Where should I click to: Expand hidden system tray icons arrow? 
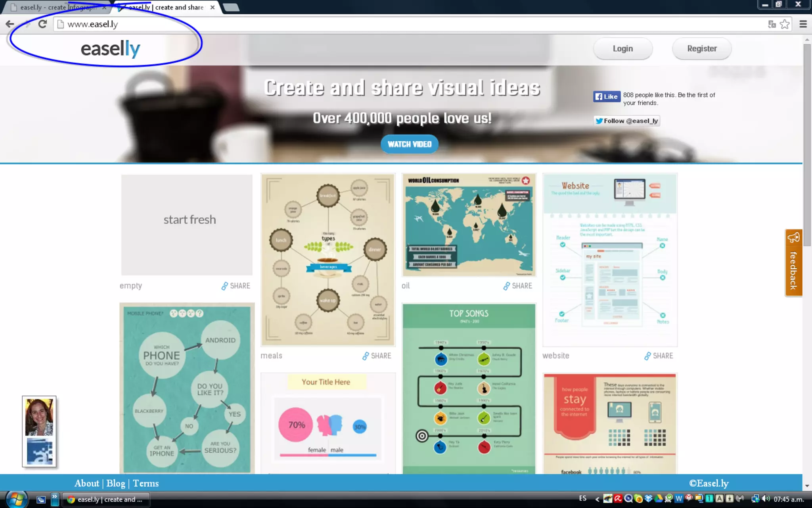tap(597, 499)
